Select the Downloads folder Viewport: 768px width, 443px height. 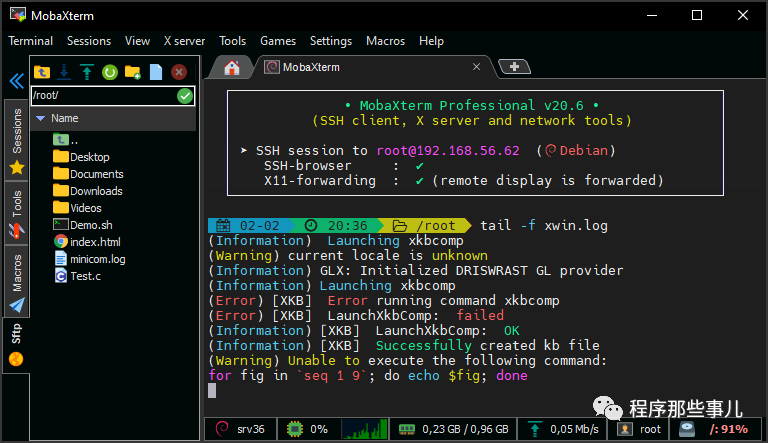(88, 191)
